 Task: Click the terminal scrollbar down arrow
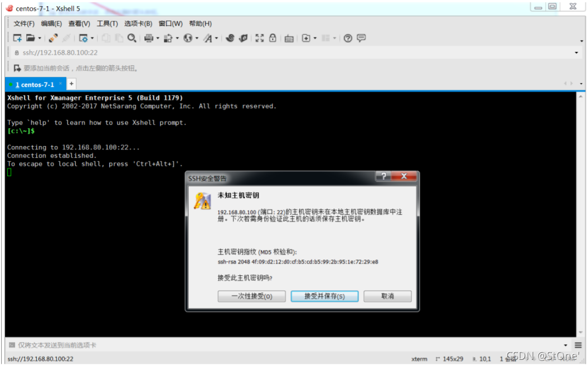tap(581, 332)
